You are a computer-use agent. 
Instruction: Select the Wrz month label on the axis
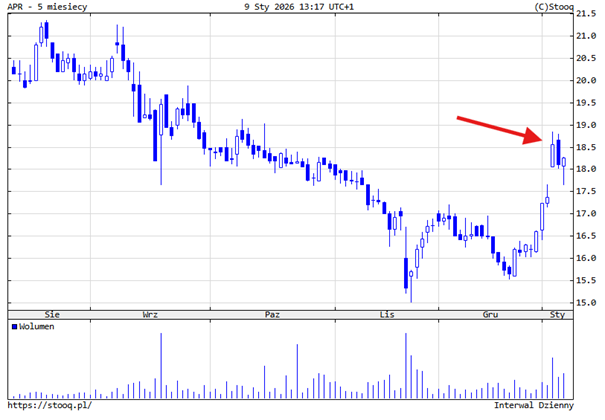(150, 314)
